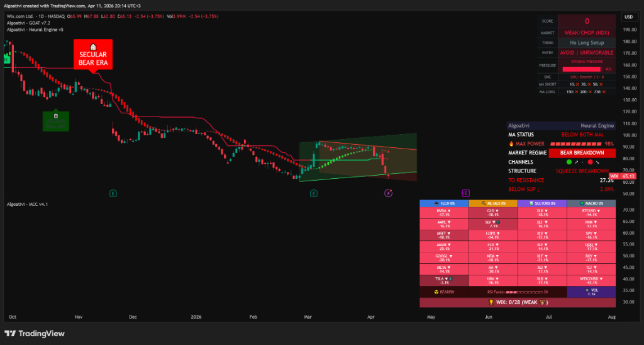Click the teal earnings marker below early March
The image size is (644, 345).
pos(314,193)
